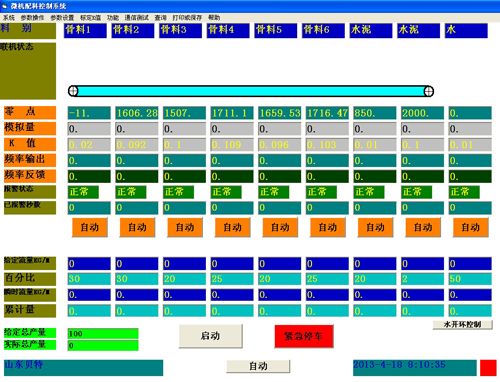Click the 给定总产量 field showing 100
The width and height of the screenshot is (500, 382).
coord(103,334)
